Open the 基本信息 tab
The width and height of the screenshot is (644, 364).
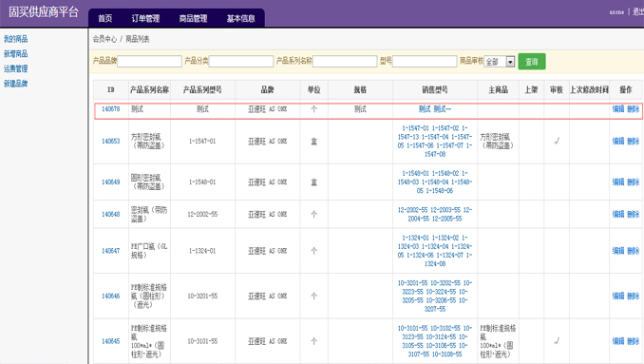coord(240,18)
